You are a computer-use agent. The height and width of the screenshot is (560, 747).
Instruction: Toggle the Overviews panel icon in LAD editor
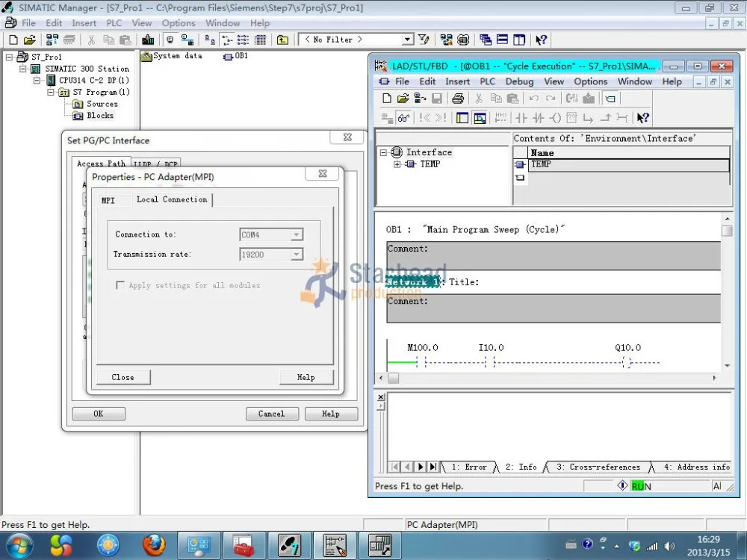pos(462,118)
